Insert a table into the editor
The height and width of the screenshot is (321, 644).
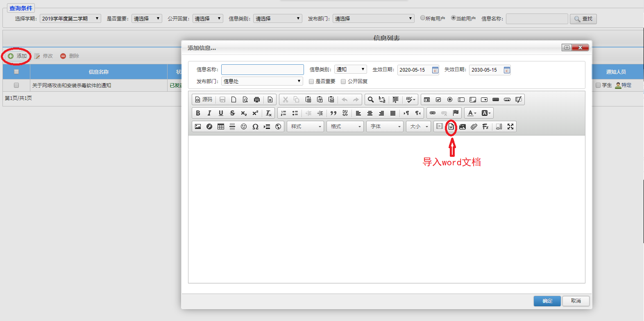pyautogui.click(x=221, y=127)
